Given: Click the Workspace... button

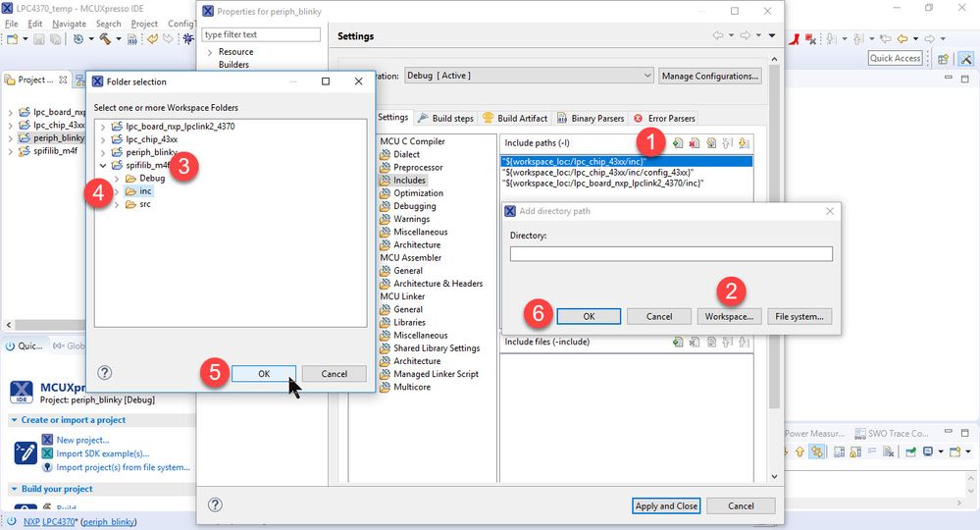Looking at the screenshot, I should click(x=729, y=316).
